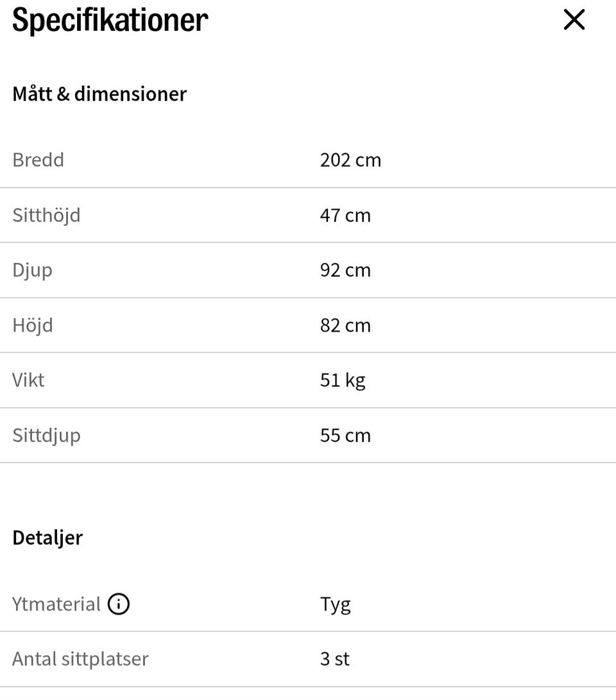Open the Ytmaterial info icon

click(119, 604)
